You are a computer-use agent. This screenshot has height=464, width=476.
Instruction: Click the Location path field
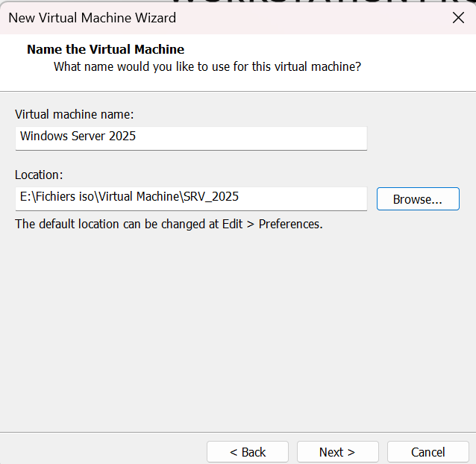tap(191, 198)
